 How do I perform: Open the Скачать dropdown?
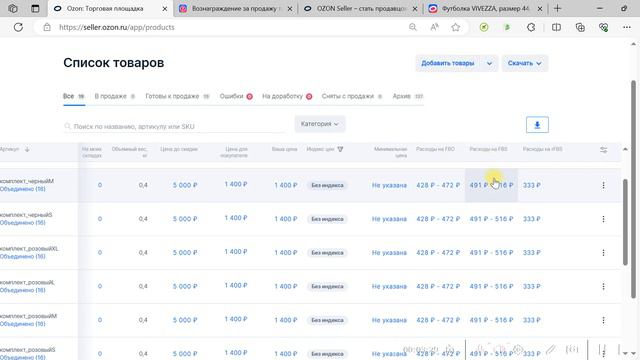[524, 63]
